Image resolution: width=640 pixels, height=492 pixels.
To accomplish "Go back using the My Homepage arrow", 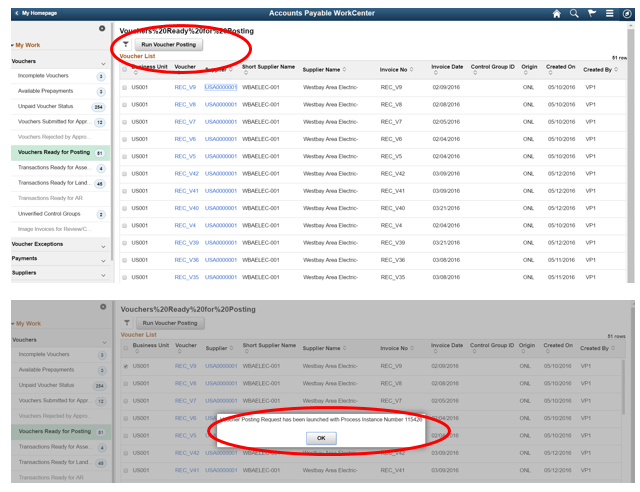I will point(36,13).
